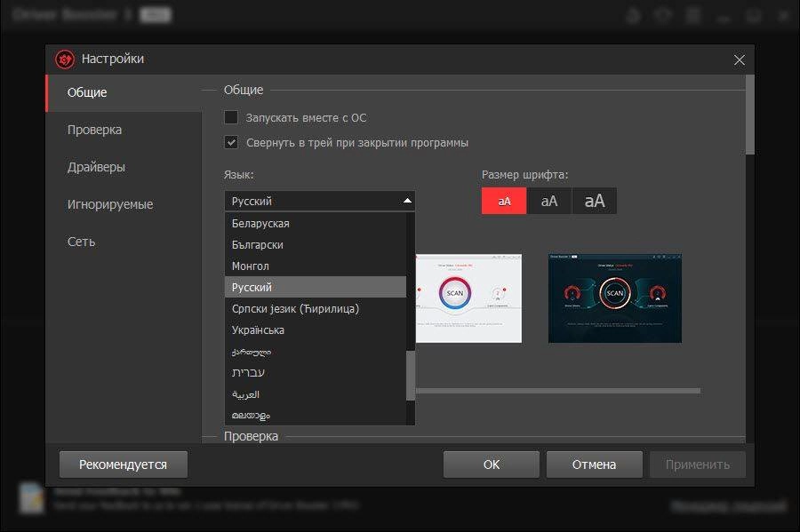Screen dimensions: 800x532
Task: Click the horizontal slider bar below skins
Action: coord(558,391)
